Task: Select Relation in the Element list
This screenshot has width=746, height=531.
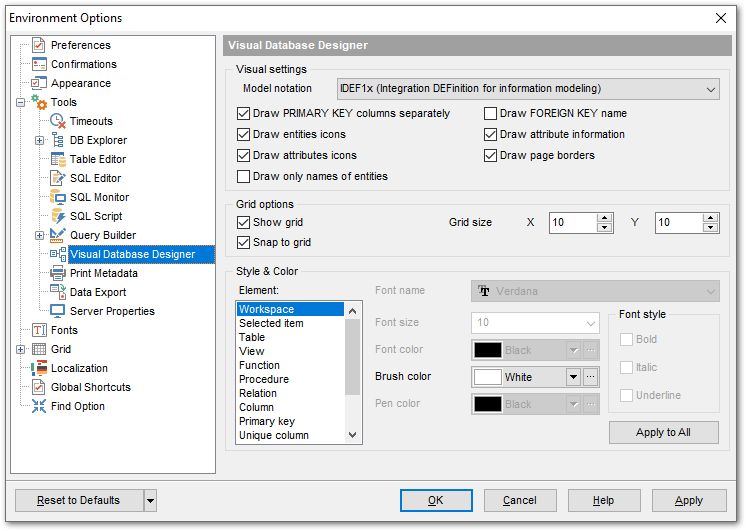Action: pos(290,393)
